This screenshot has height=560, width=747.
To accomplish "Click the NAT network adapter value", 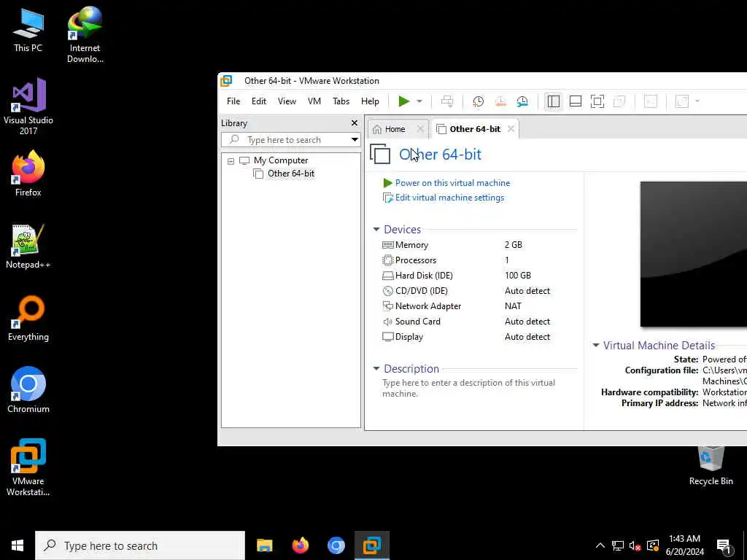I will point(513,306).
